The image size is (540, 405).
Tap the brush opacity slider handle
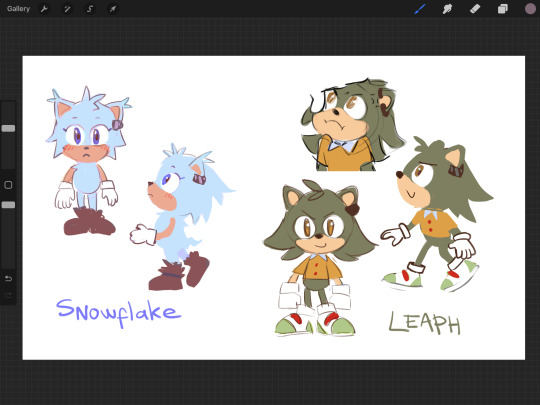pos(8,205)
